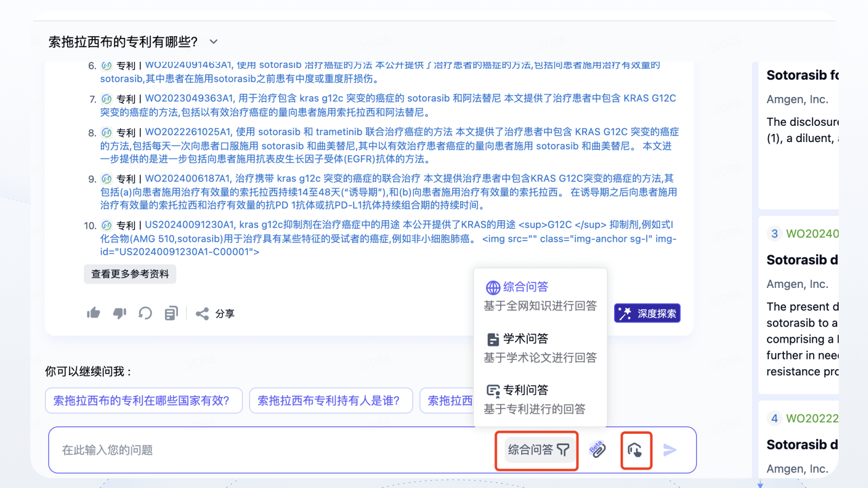Choose 专利问答 in the mode menu
The height and width of the screenshot is (488, 868).
(525, 390)
